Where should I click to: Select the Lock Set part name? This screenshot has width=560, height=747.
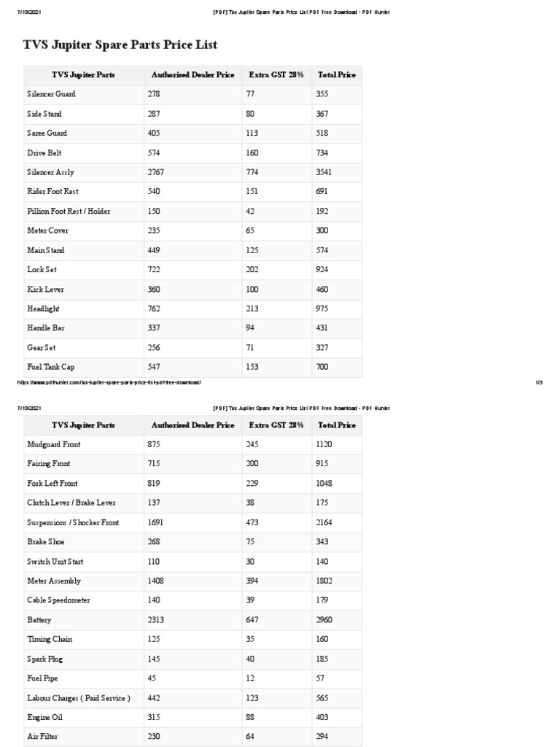pyautogui.click(x=42, y=270)
